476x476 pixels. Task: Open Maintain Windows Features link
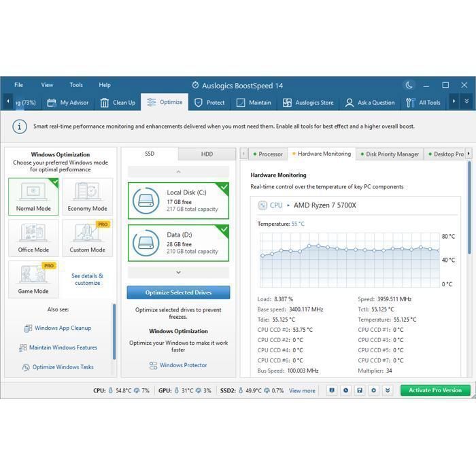tap(63, 347)
